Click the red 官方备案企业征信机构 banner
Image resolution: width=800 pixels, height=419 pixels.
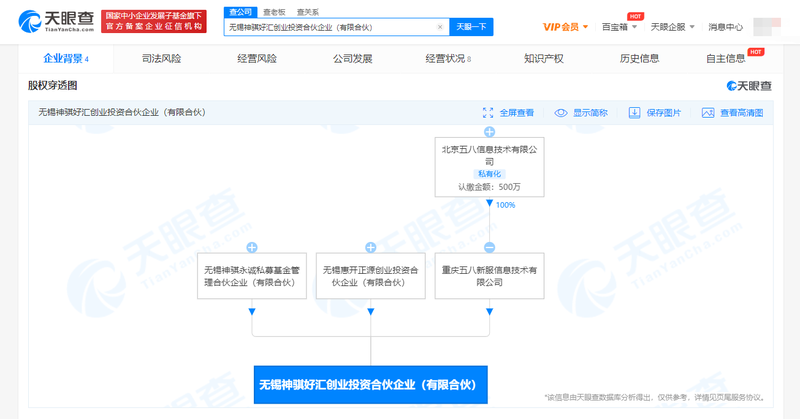154,21
